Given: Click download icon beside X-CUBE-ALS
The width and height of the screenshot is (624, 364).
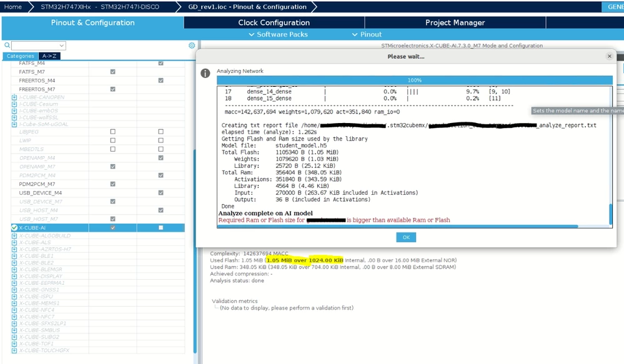Looking at the screenshot, I should click(x=14, y=243).
